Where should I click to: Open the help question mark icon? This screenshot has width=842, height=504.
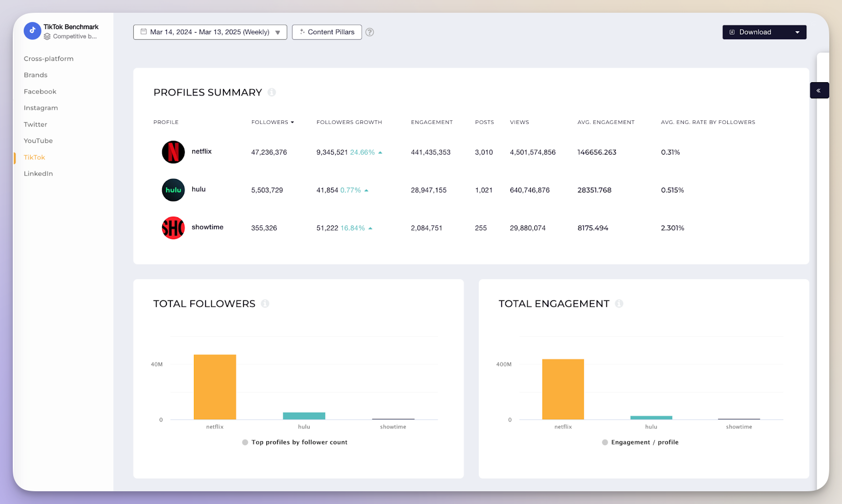coord(369,32)
